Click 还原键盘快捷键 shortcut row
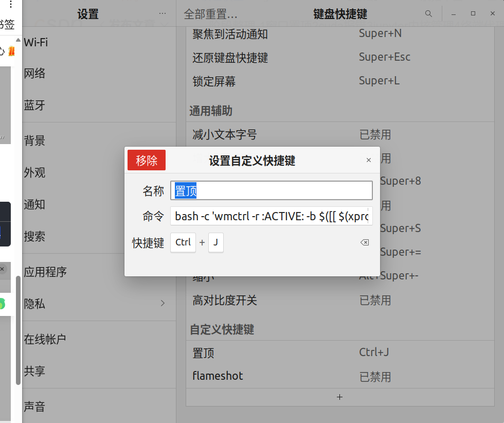Screen dimensions: 504x423 pyautogui.click(x=340, y=58)
